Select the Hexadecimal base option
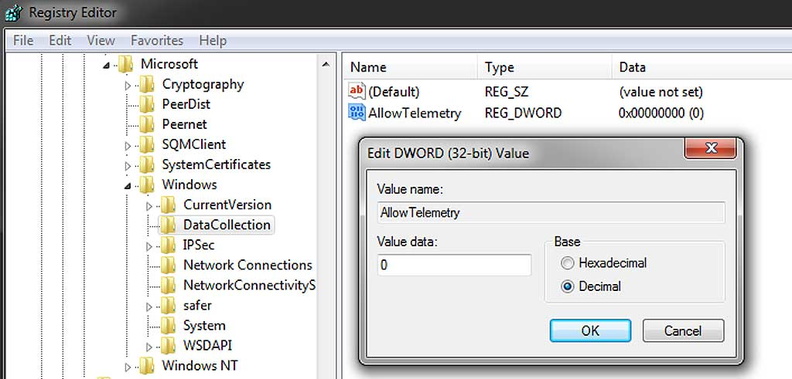 pyautogui.click(x=568, y=263)
